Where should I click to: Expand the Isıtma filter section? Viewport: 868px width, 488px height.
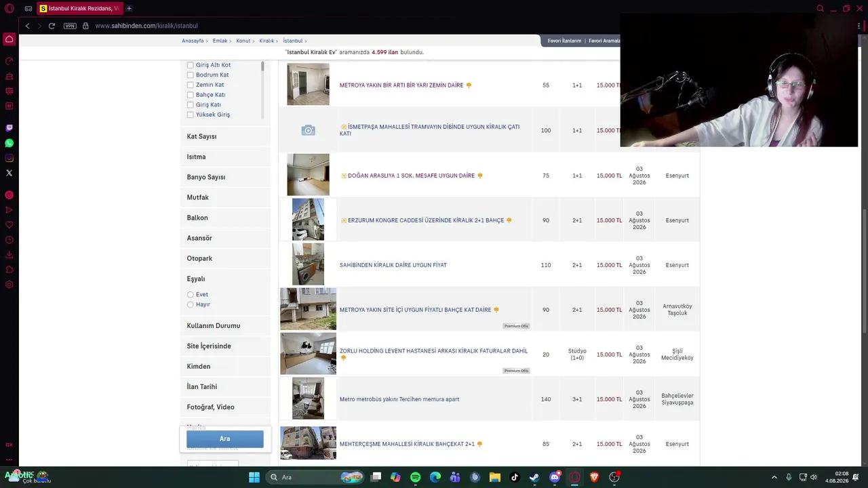coord(225,157)
